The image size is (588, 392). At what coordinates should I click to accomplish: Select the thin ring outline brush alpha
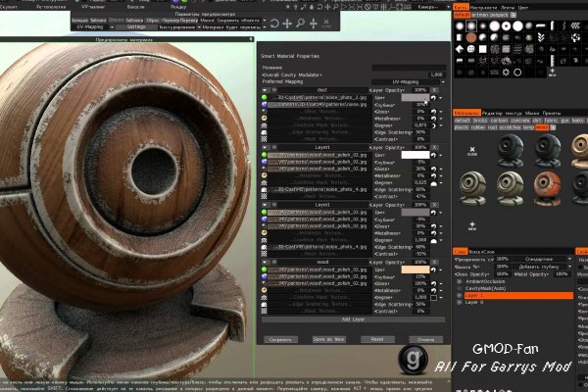click(x=517, y=73)
